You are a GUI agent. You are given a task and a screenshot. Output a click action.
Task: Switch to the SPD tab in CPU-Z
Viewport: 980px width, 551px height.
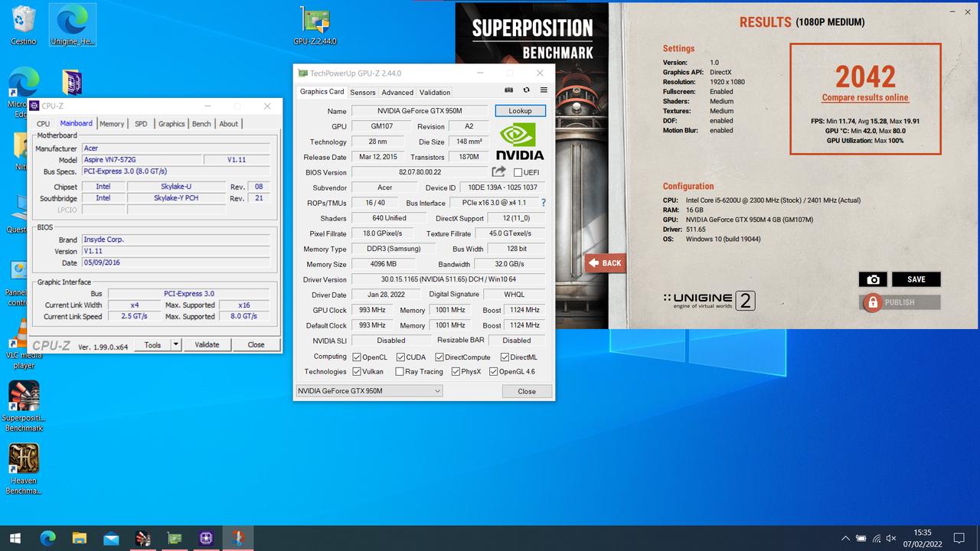pyautogui.click(x=141, y=124)
